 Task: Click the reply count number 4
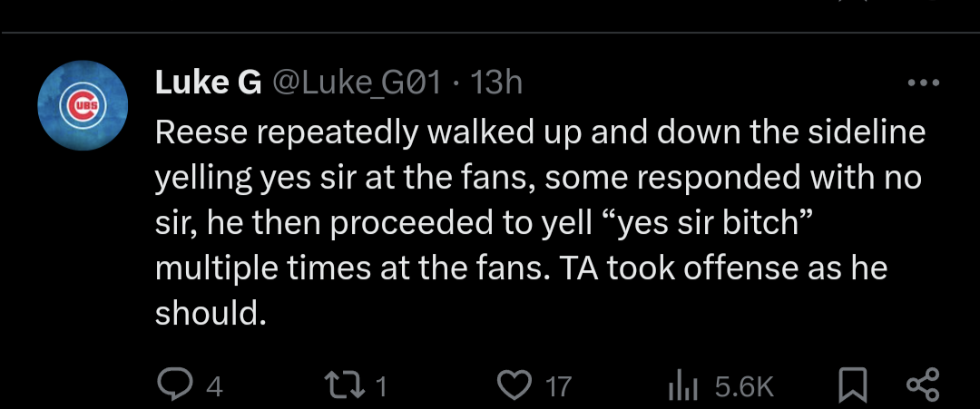(213, 387)
